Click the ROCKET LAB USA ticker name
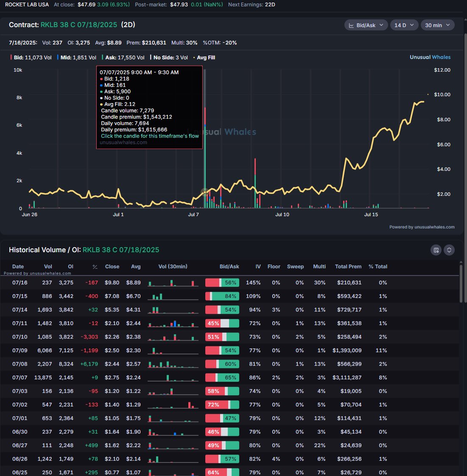This screenshot has height=476, width=467. tap(27, 5)
